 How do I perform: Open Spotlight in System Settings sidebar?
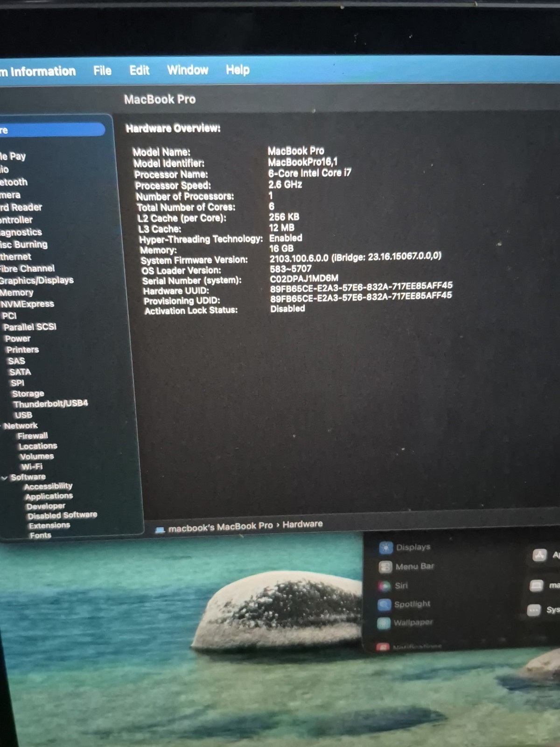pyautogui.click(x=412, y=604)
